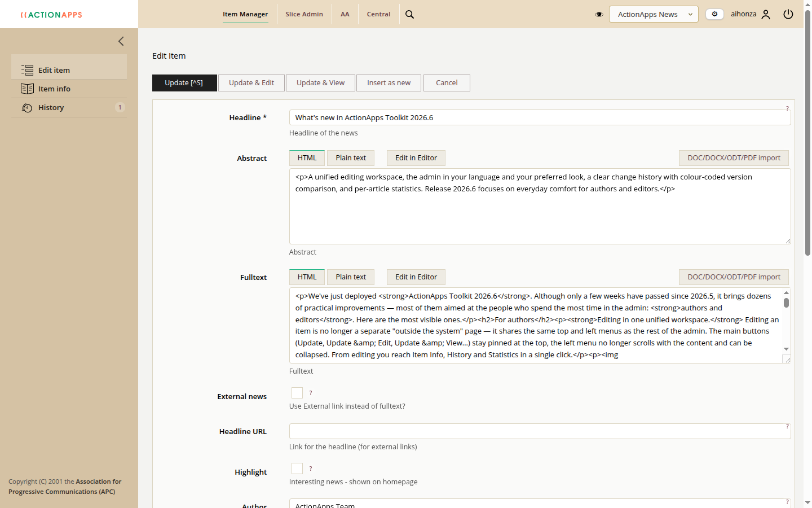Open the Association for Progressive Communications link
The width and height of the screenshot is (812, 508).
[65, 487]
